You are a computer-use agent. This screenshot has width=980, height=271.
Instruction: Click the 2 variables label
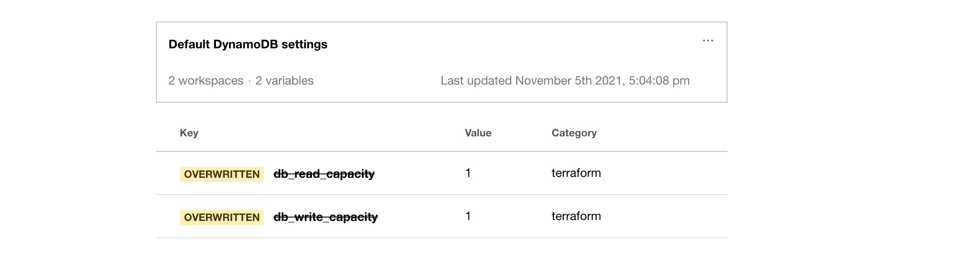[284, 80]
